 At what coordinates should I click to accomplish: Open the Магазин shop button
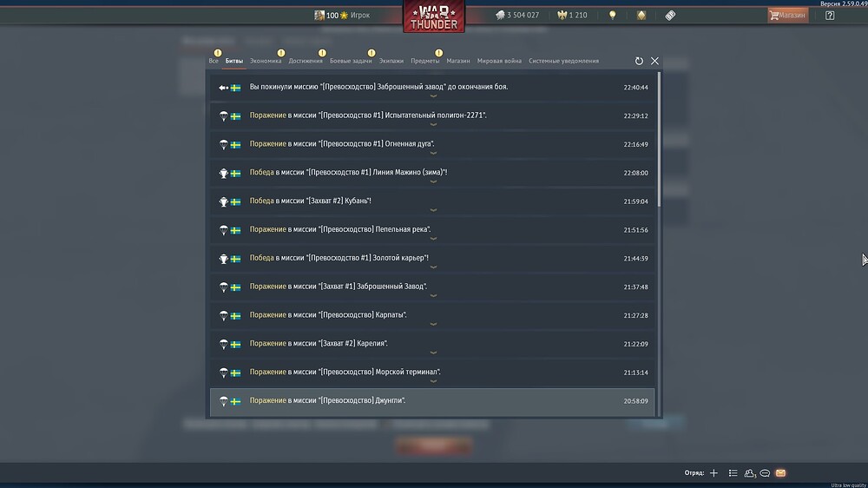click(x=788, y=15)
